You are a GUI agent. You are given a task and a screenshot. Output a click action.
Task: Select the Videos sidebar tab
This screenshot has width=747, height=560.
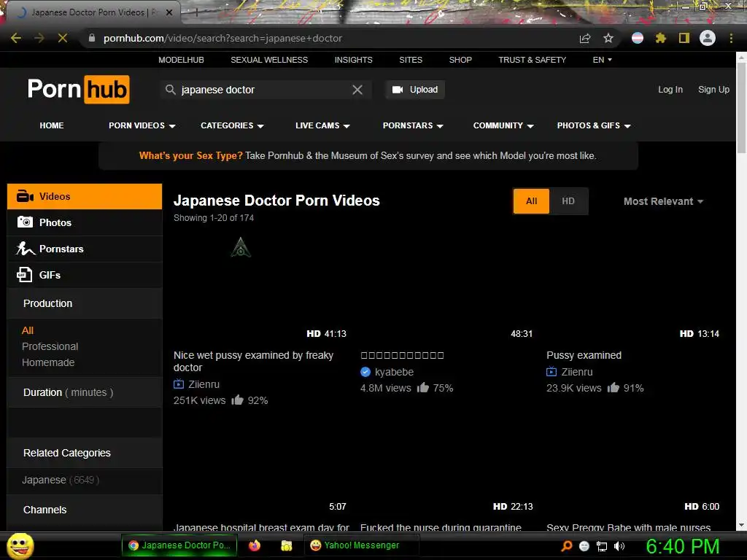(85, 196)
